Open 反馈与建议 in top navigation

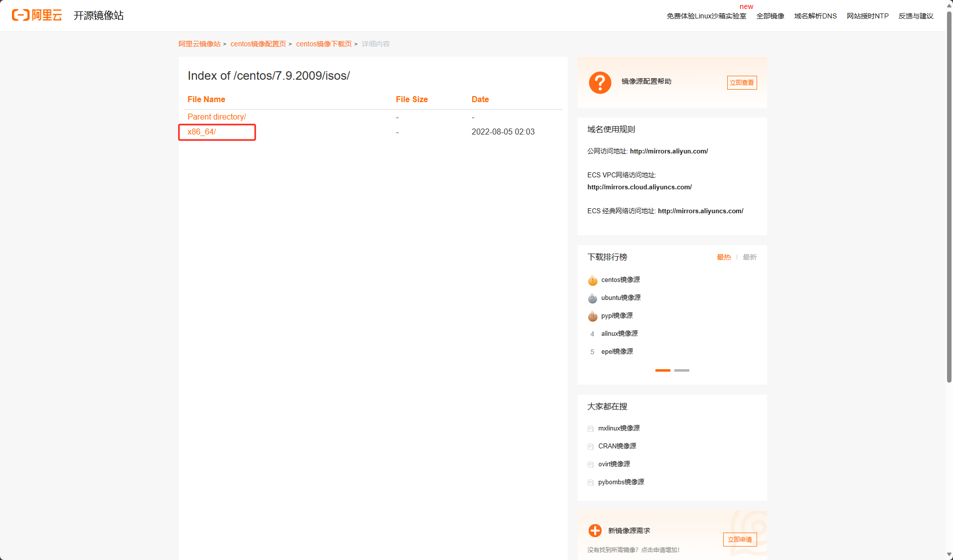click(916, 16)
